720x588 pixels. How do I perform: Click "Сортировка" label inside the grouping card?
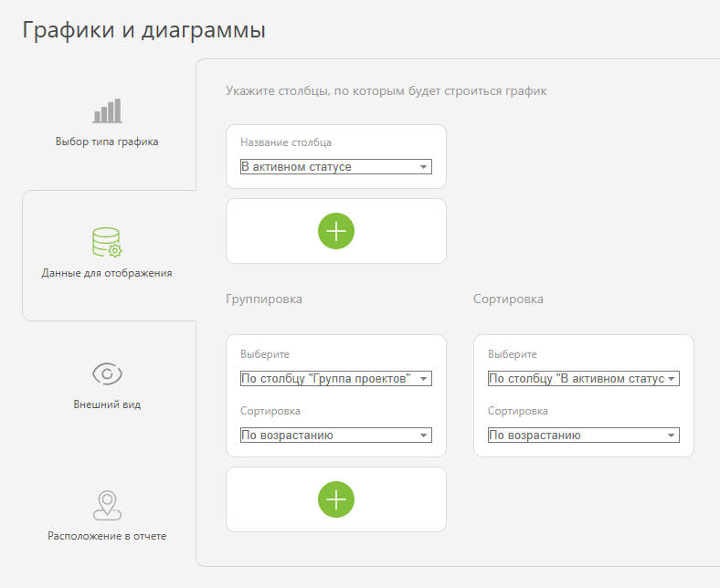tap(270, 411)
